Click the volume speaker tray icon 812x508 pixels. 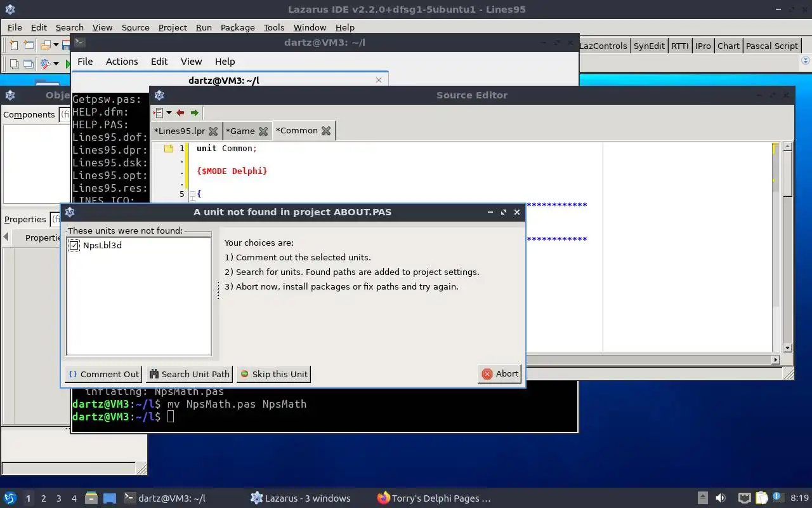(x=721, y=498)
